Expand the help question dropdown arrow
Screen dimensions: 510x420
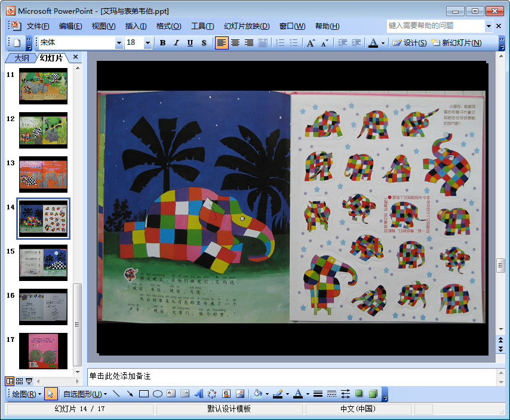point(489,26)
